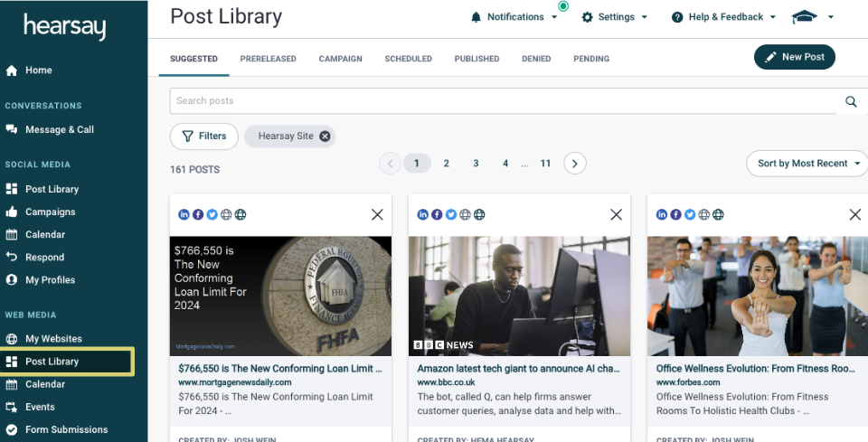This screenshot has height=442, width=868.
Task: Open Social Media Calendar
Action: point(35,234)
